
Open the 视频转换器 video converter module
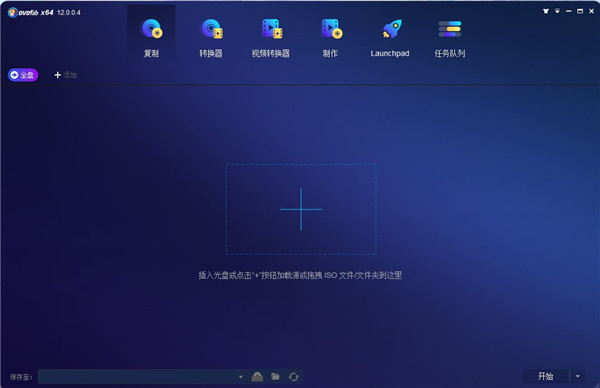coord(271,38)
